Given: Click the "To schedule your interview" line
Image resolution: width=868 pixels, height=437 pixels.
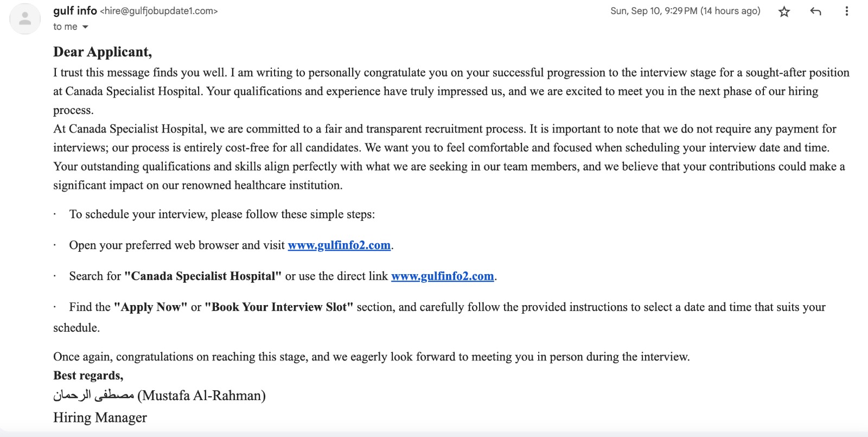Looking at the screenshot, I should coord(222,214).
